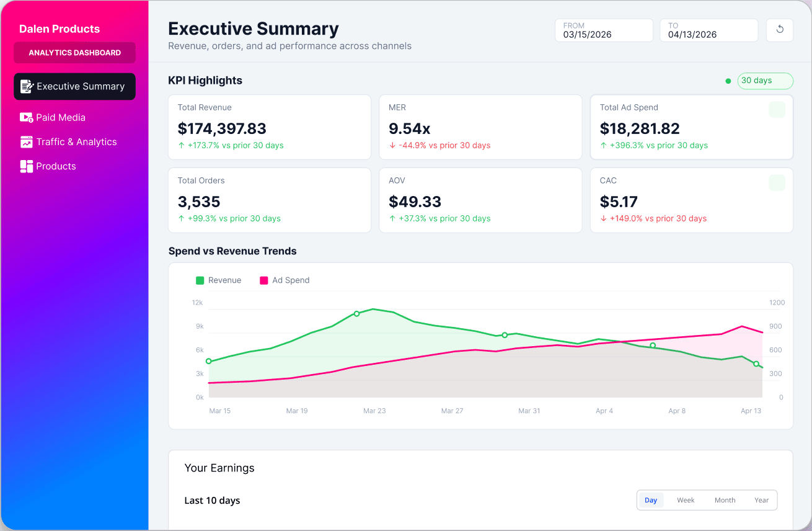Click the revenue data point near Mar 23

[356, 314]
